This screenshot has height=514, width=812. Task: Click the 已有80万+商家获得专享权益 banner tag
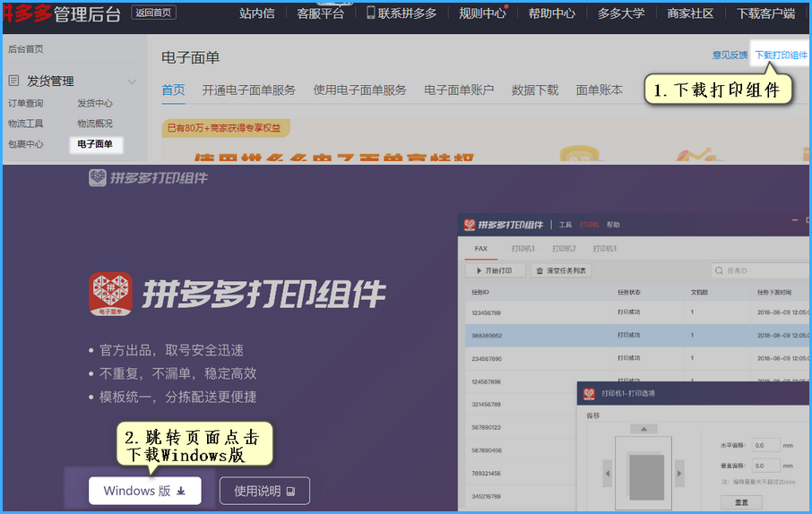(226, 128)
